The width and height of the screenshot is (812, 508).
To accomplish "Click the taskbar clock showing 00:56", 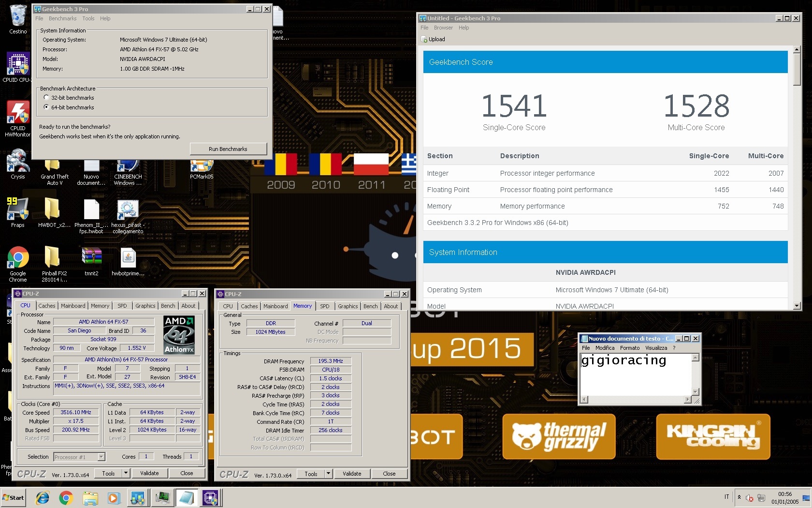I will [785, 498].
